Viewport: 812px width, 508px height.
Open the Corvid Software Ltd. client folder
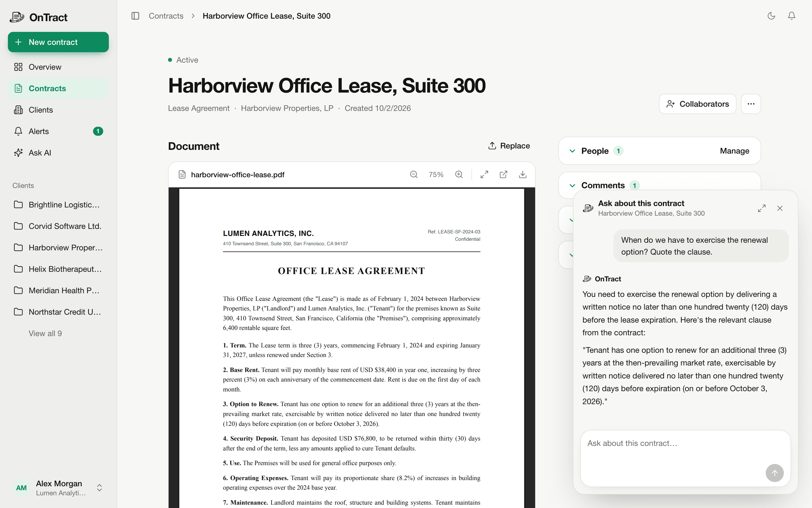tap(58, 226)
